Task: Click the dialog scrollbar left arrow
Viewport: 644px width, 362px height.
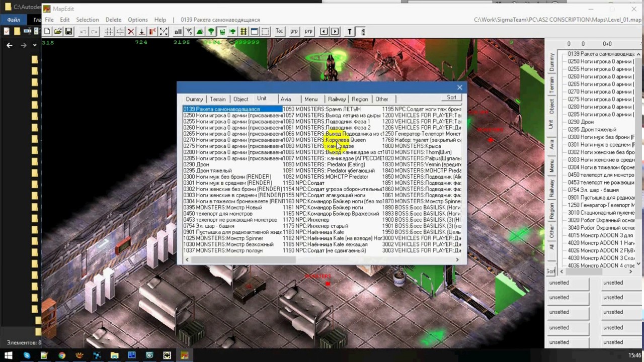Action: (187, 260)
